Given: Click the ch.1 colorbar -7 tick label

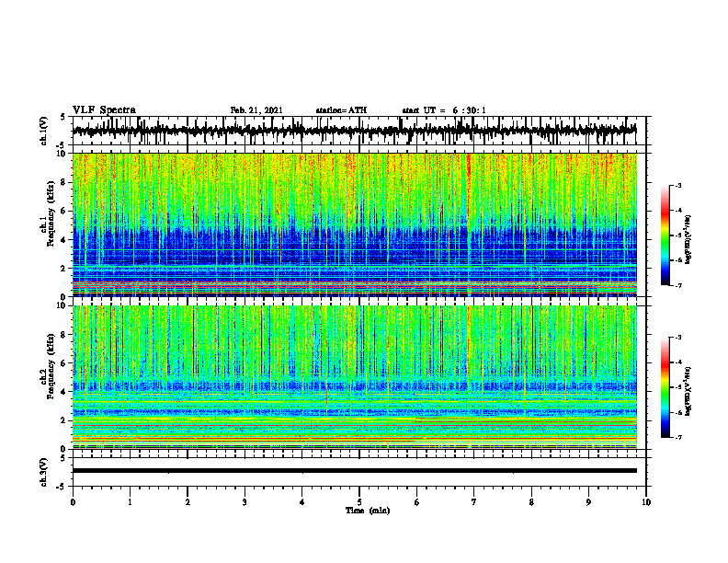Looking at the screenshot, I should click(678, 285).
